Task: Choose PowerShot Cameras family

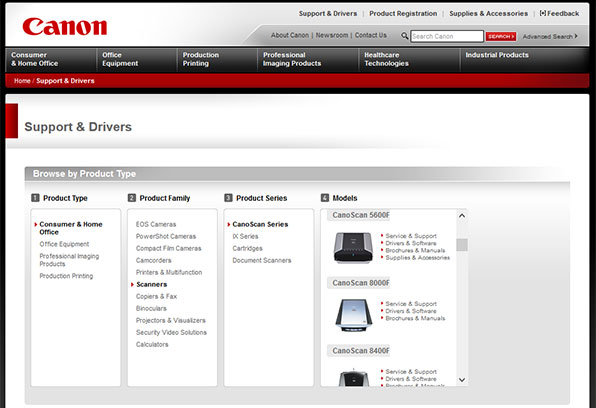Action: 166,237
